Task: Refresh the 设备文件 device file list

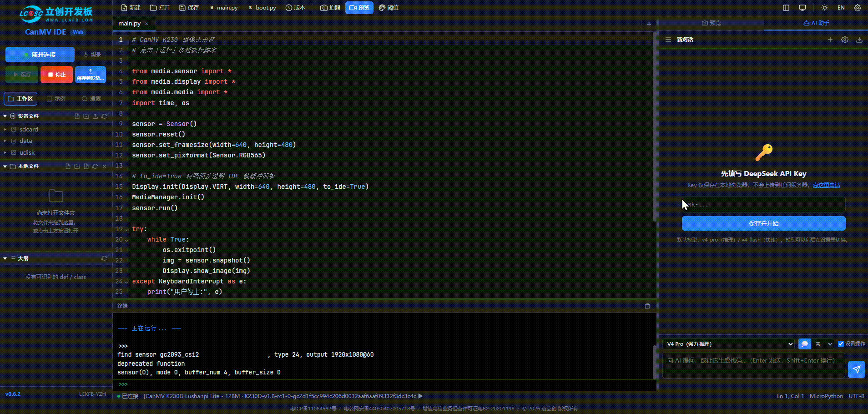Action: 105,116
